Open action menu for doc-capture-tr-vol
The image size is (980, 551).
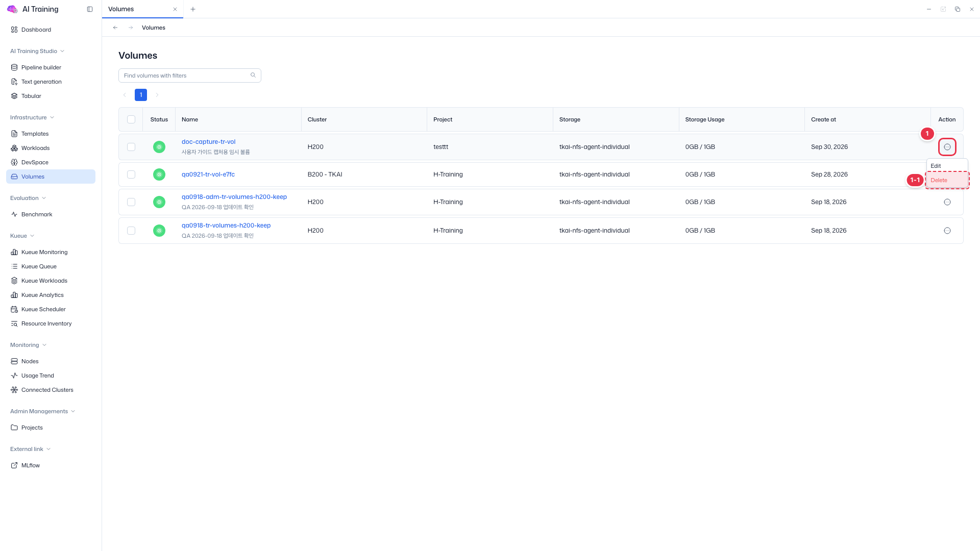(x=947, y=147)
